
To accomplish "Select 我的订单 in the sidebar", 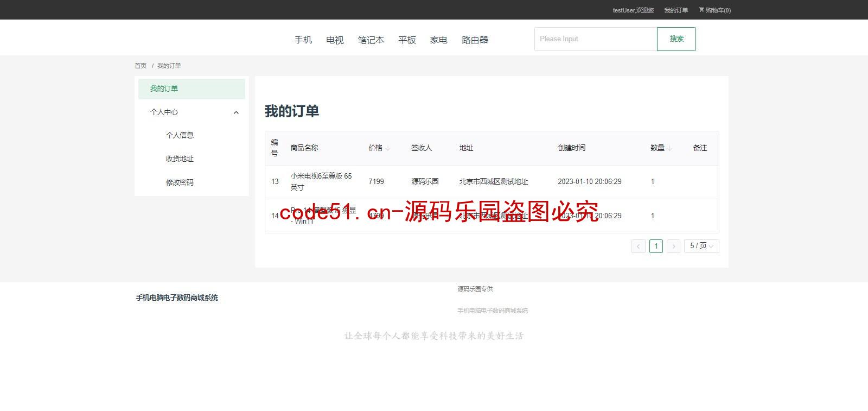I will [192, 89].
